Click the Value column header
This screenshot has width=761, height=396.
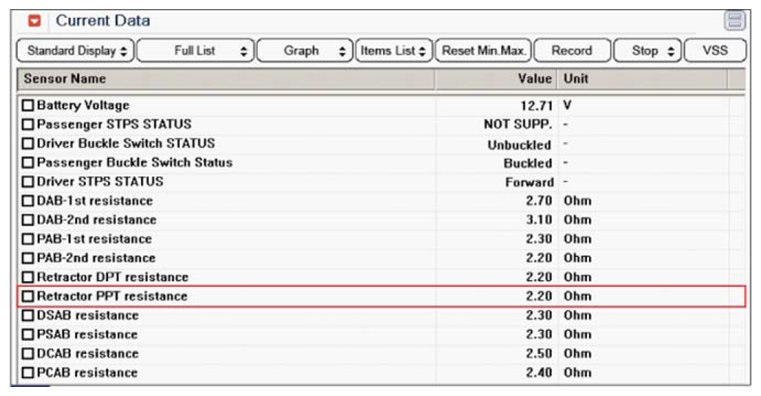point(496,79)
